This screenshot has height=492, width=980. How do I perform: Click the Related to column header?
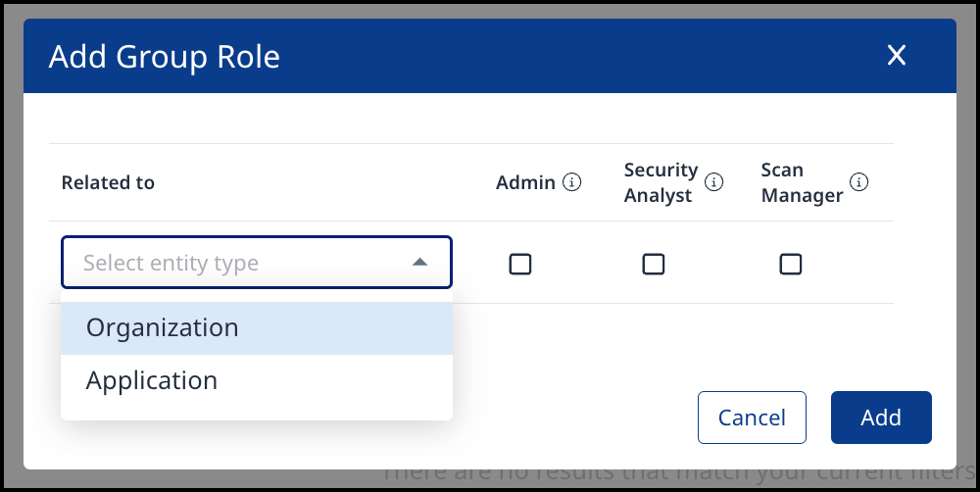coord(108,182)
